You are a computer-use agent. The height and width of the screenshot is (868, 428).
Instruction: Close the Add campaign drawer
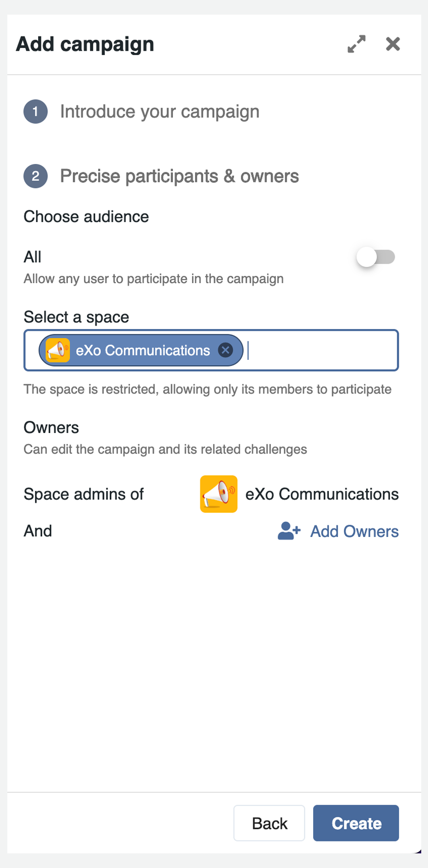tap(393, 44)
